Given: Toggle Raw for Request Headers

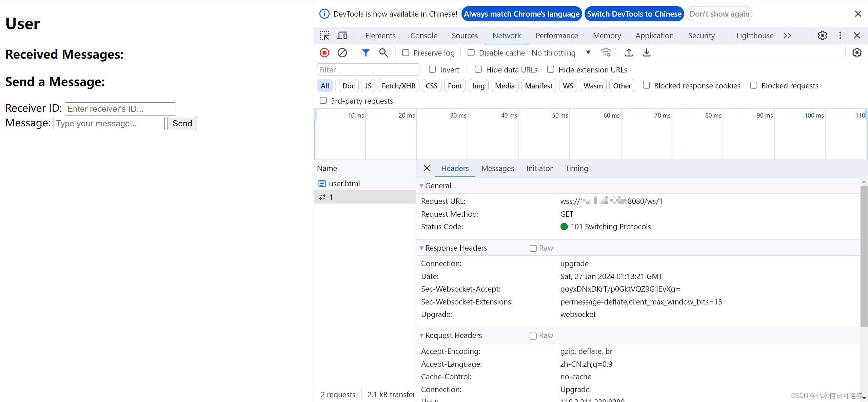Looking at the screenshot, I should tap(533, 336).
